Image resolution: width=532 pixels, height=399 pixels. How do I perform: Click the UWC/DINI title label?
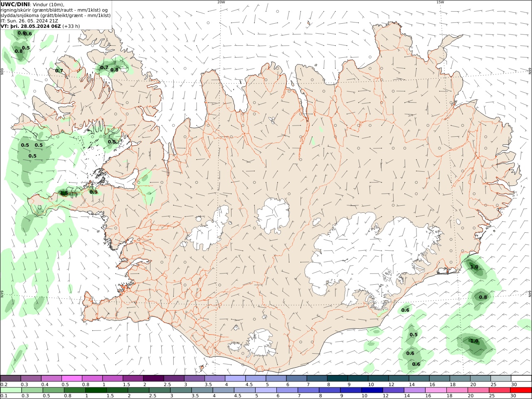(15, 4)
